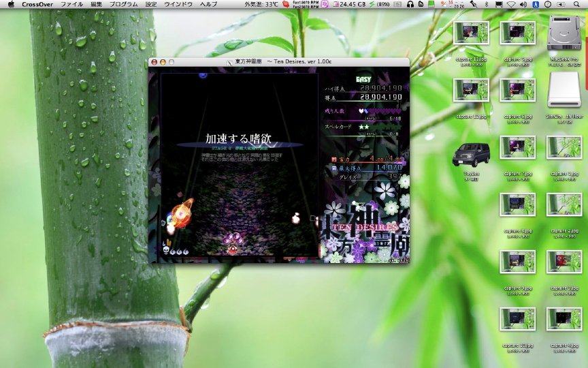Select the capture 9.jpg desktop file
This screenshot has width=588, height=368.
click(x=517, y=262)
